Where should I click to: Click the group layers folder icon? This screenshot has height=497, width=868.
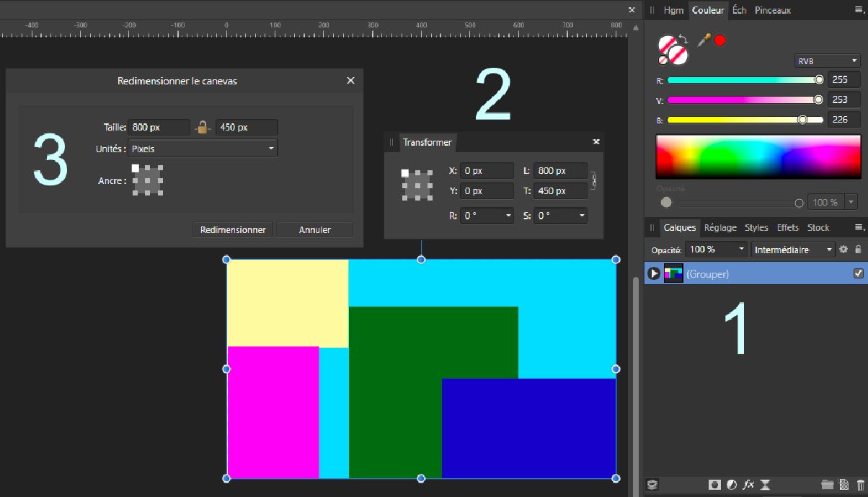point(827,485)
